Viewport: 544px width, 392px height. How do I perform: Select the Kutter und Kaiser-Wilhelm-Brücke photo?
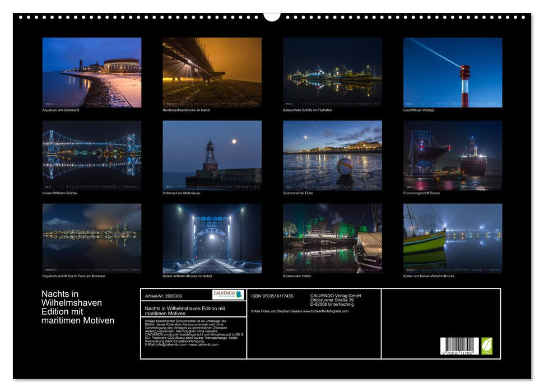point(452,238)
